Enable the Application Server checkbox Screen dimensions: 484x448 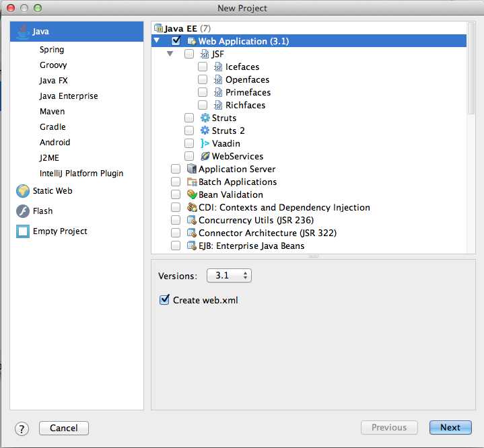tap(176, 169)
